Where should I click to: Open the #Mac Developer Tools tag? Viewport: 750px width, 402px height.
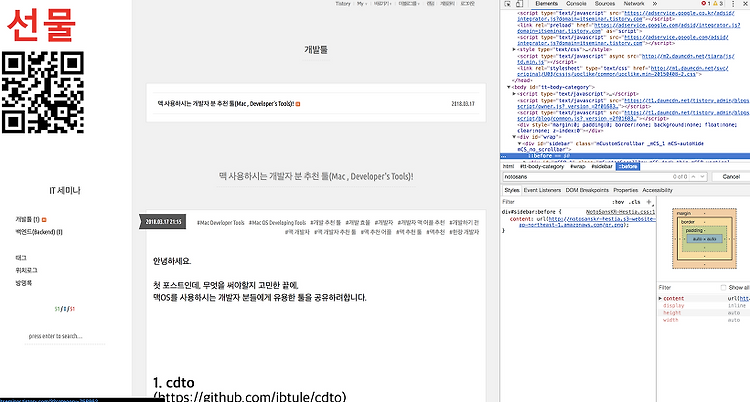coord(221,223)
